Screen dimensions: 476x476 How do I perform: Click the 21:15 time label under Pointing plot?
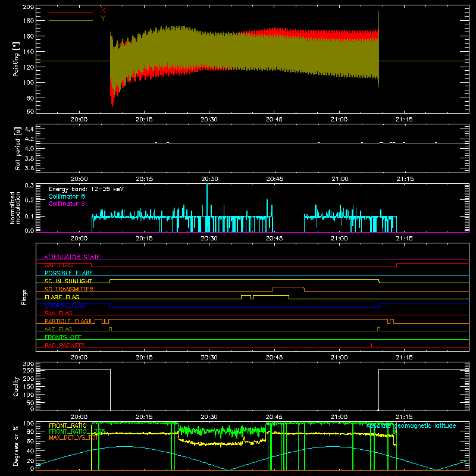pos(404,120)
